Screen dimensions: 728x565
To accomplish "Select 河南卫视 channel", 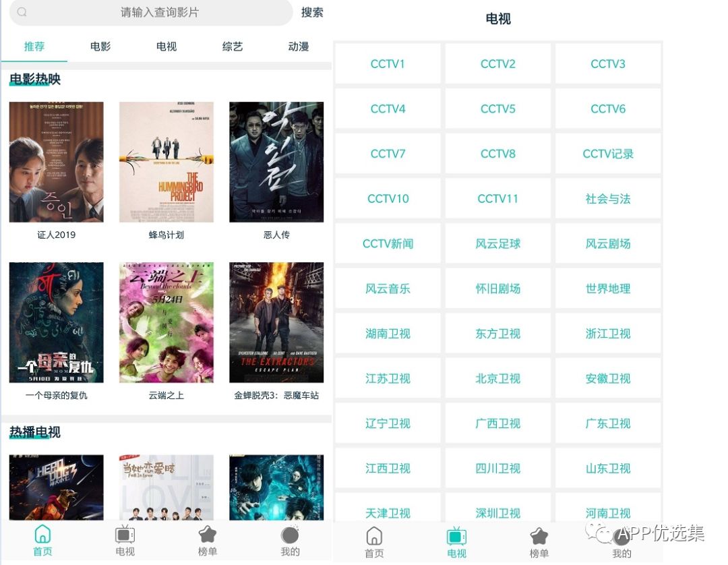I will coord(608,509).
